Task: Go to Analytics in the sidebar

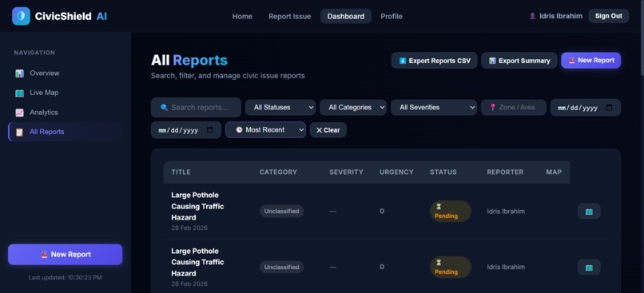Action: tap(66, 113)
